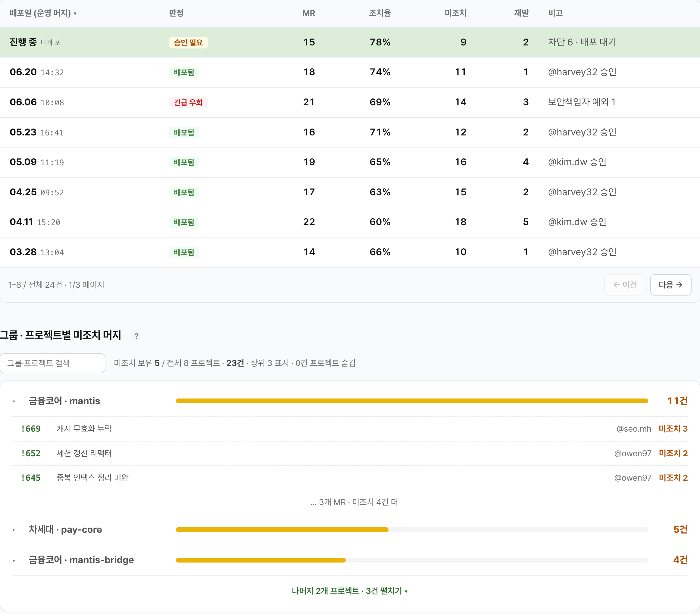Click the 4건 count for mantis-bridge

pyautogui.click(x=680, y=560)
